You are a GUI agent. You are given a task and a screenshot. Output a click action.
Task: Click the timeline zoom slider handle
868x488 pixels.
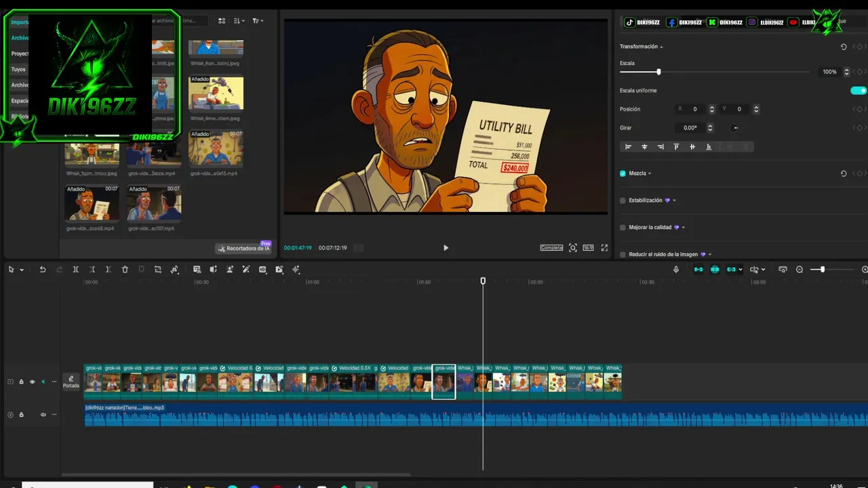822,270
